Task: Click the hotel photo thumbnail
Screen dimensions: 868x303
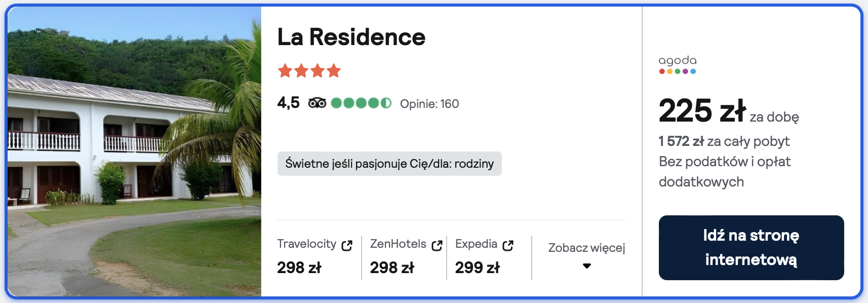Action: (x=134, y=151)
